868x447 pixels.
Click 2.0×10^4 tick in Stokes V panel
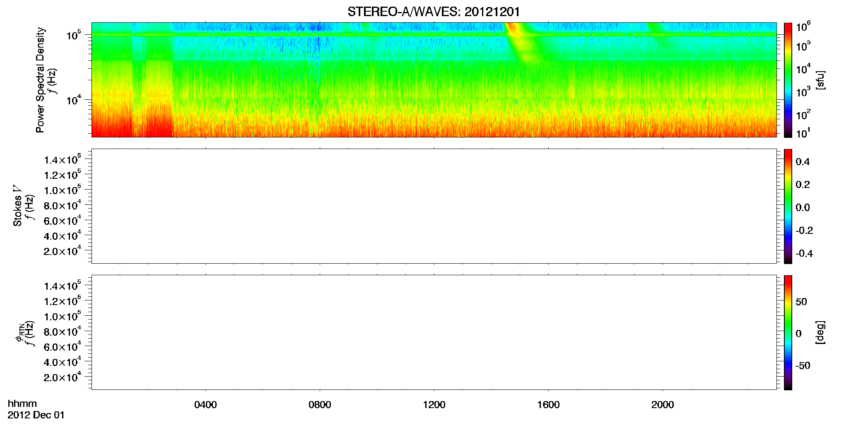point(63,251)
